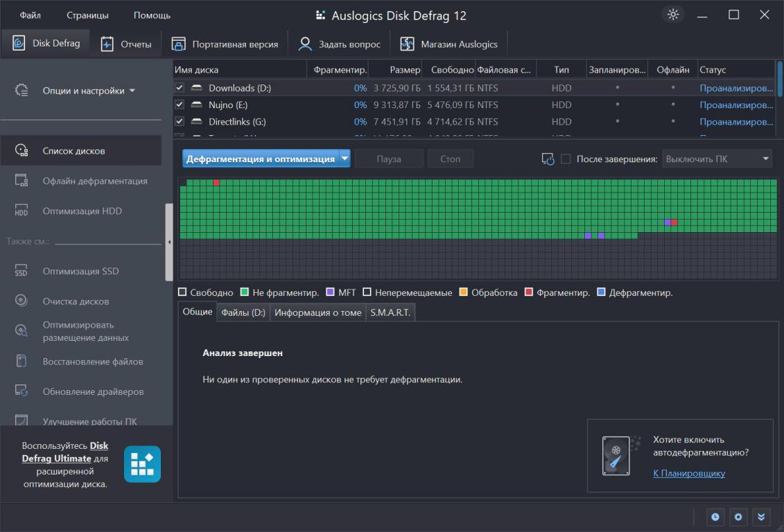Uncheck the Downloads (D:) disk checkbox
Viewport: 784px width, 532px height.
tap(180, 88)
